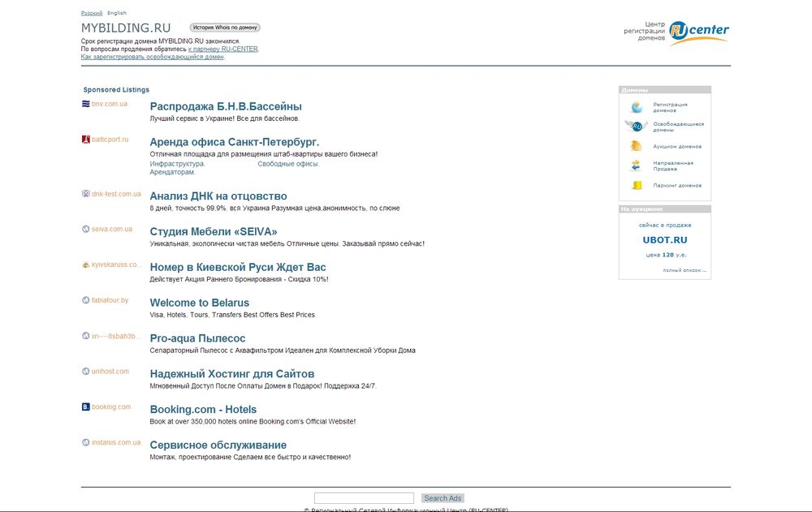Click the instalsis.com.ua favicon icon
This screenshot has height=512, width=812.
pos(85,443)
